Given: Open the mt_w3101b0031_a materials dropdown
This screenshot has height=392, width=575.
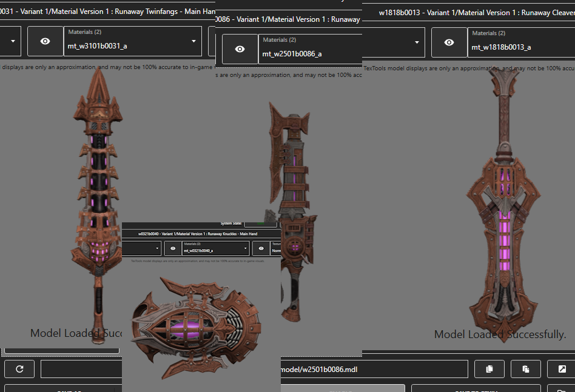Looking at the screenshot, I should tap(133, 41).
